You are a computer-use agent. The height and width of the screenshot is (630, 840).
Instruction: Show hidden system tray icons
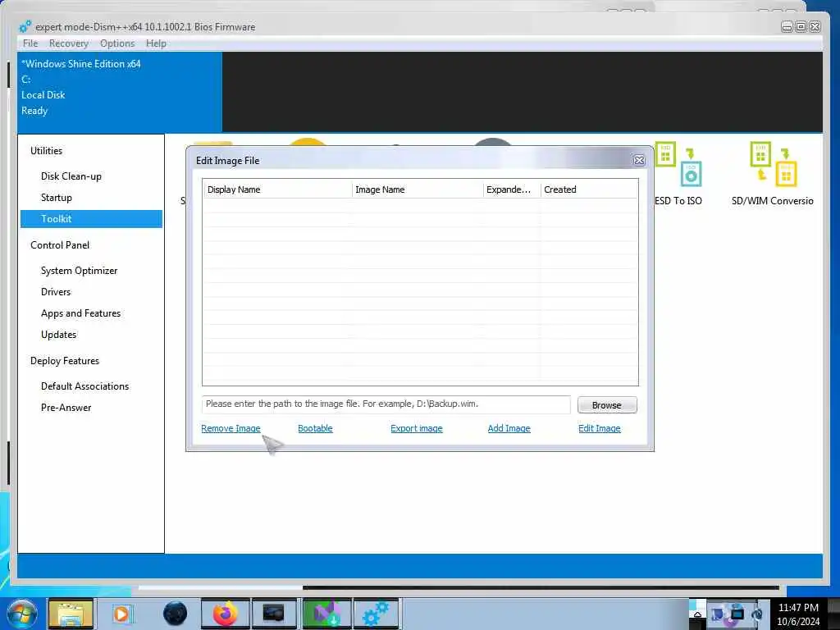[697, 614]
